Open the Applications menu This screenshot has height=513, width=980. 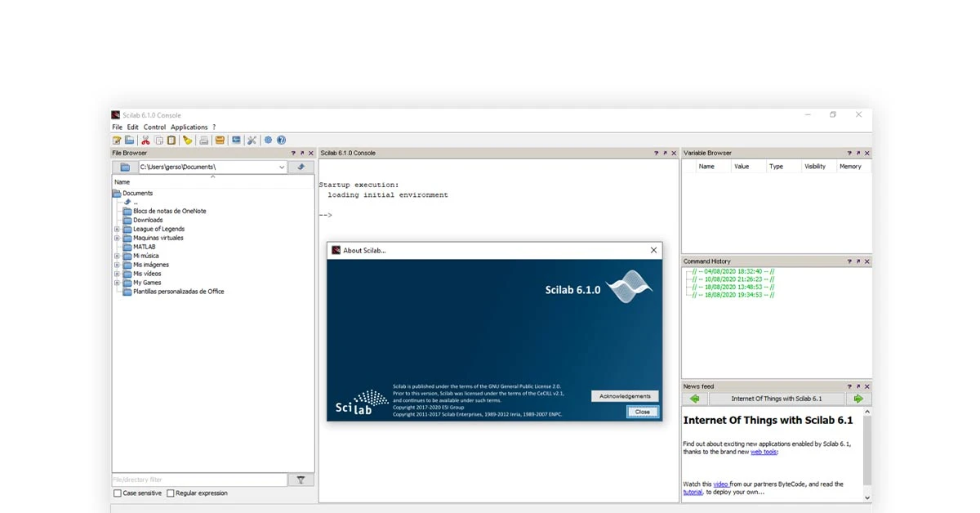pyautogui.click(x=189, y=127)
